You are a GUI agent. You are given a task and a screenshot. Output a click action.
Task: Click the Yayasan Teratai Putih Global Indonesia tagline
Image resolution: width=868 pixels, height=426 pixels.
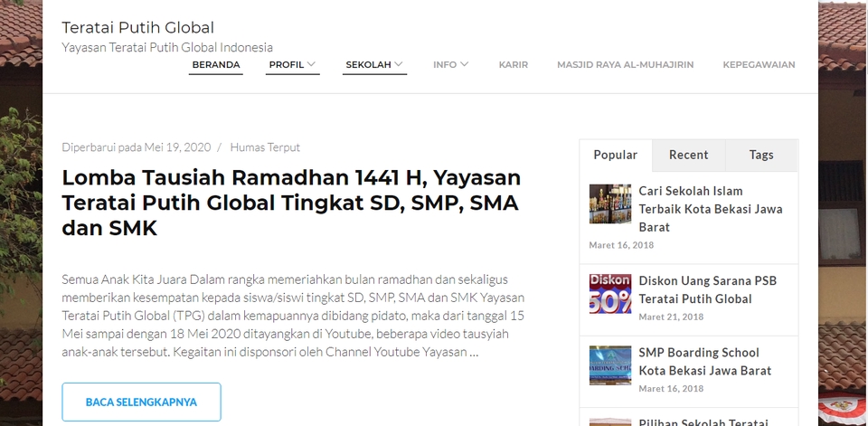pos(167,47)
